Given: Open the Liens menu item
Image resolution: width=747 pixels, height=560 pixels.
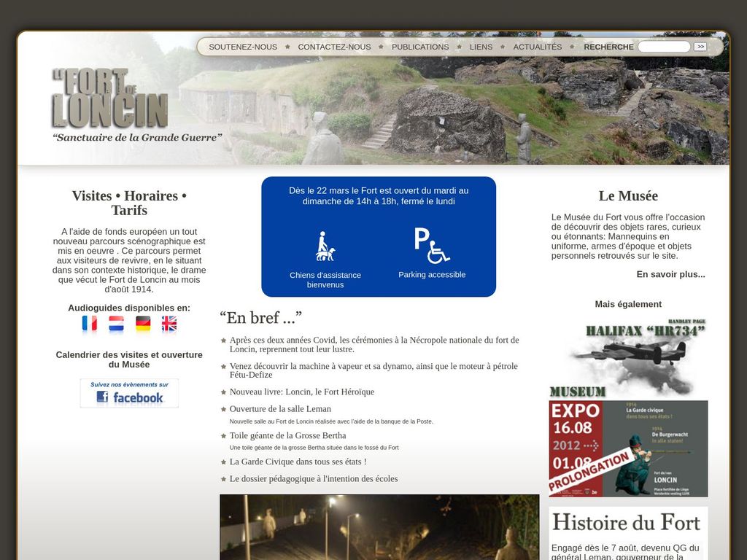Looking at the screenshot, I should (x=481, y=47).
